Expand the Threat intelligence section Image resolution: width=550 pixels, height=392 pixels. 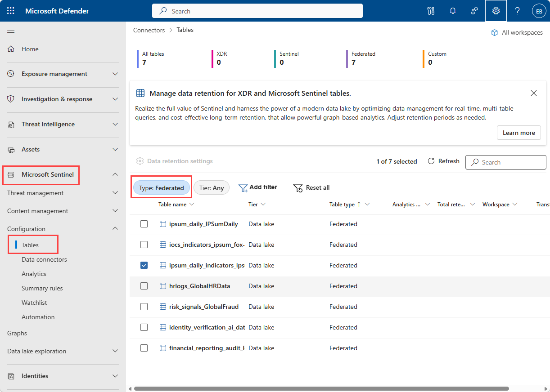[63, 124]
